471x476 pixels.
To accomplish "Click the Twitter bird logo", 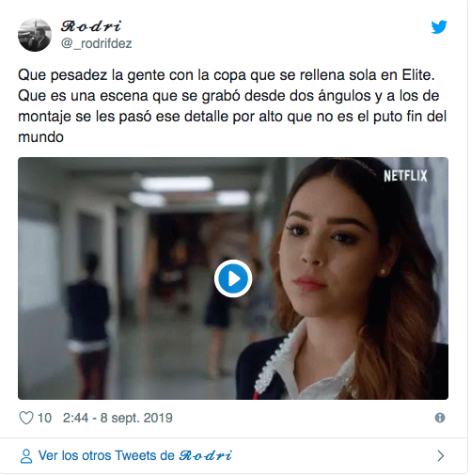I will (x=439, y=27).
